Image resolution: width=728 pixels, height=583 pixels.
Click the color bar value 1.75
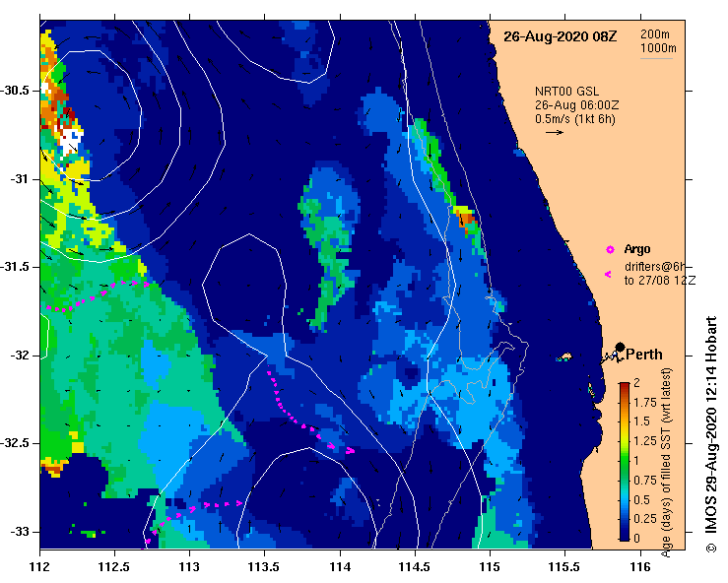pos(645,403)
